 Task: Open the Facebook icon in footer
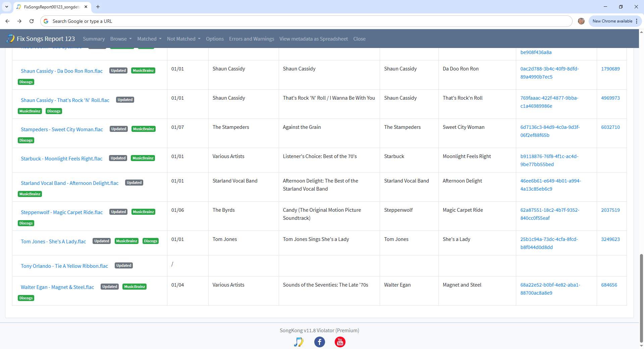tap(319, 342)
